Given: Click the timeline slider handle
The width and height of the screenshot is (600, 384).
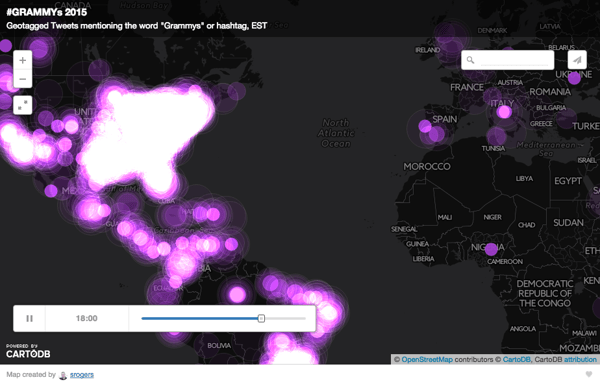Looking at the screenshot, I should (261, 318).
